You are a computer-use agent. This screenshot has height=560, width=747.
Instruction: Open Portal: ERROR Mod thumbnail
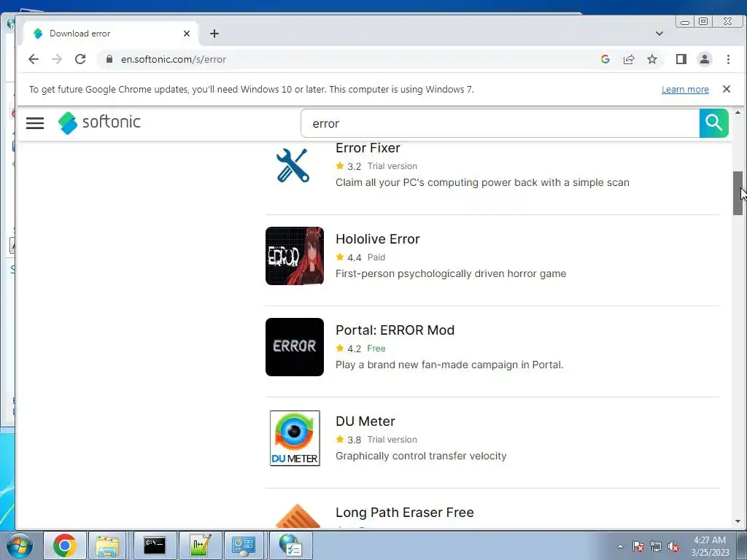click(295, 346)
